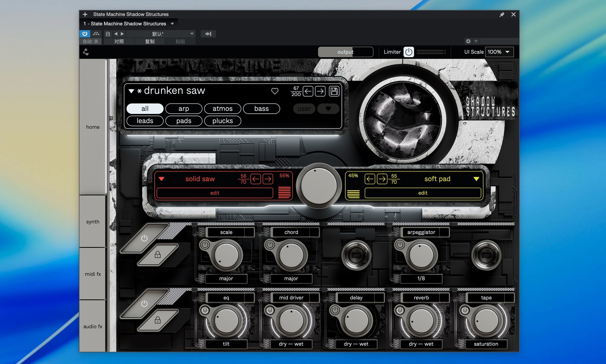Select the atmos preset category
This screenshot has width=606, height=364.
pyautogui.click(x=223, y=109)
